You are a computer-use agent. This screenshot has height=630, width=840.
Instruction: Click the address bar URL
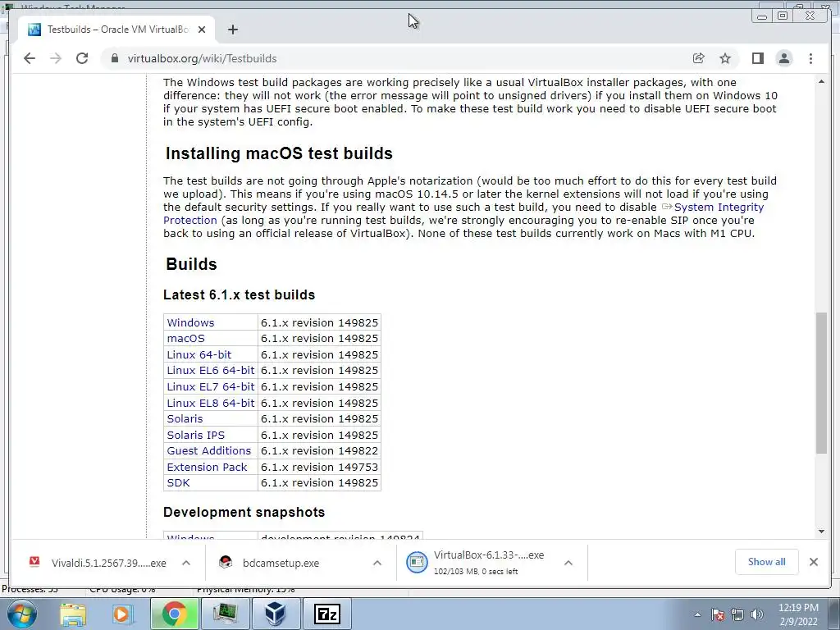tap(202, 58)
